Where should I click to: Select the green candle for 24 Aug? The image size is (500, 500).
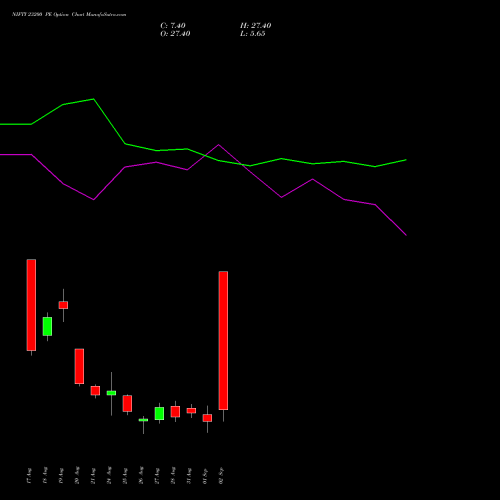(x=111, y=393)
